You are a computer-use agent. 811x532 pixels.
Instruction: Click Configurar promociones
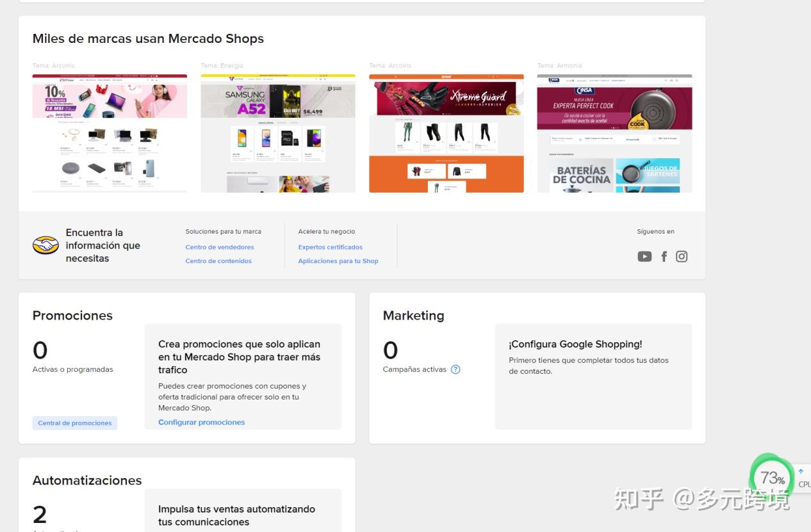(201, 422)
